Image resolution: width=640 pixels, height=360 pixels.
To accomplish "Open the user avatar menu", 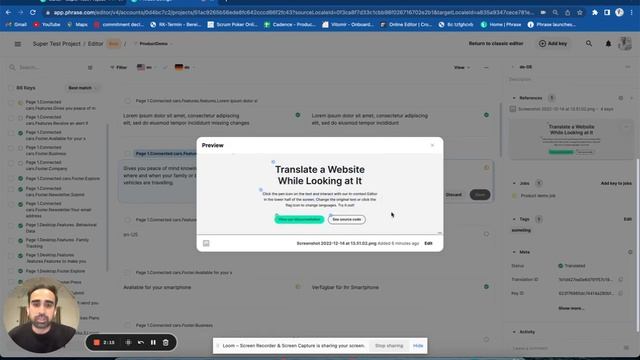I will pyautogui.click(x=625, y=43).
